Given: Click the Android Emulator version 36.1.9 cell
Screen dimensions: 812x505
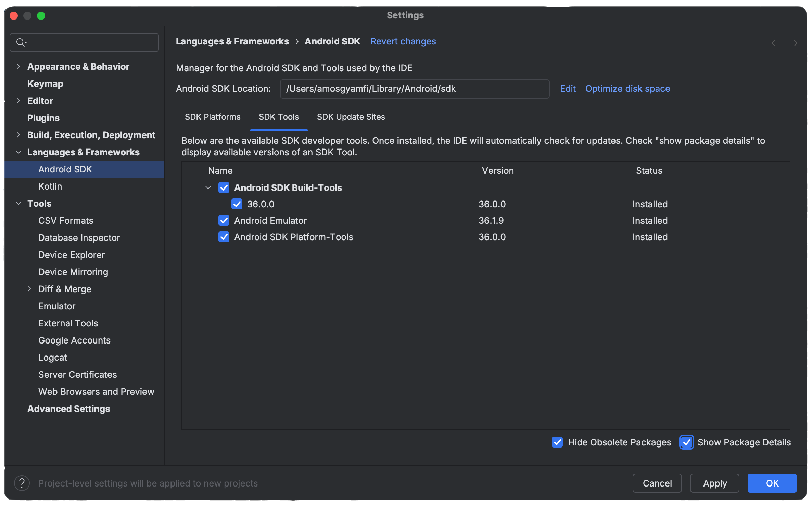Looking at the screenshot, I should point(491,220).
